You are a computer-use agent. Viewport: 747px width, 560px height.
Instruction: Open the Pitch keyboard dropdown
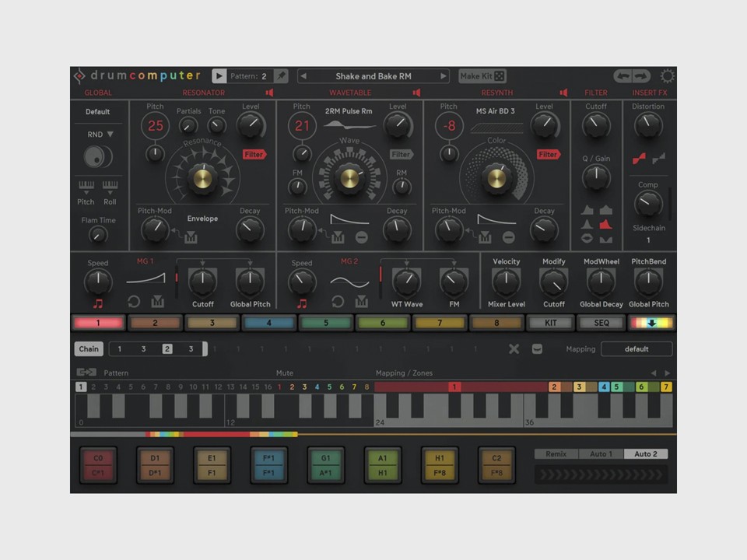(x=86, y=187)
